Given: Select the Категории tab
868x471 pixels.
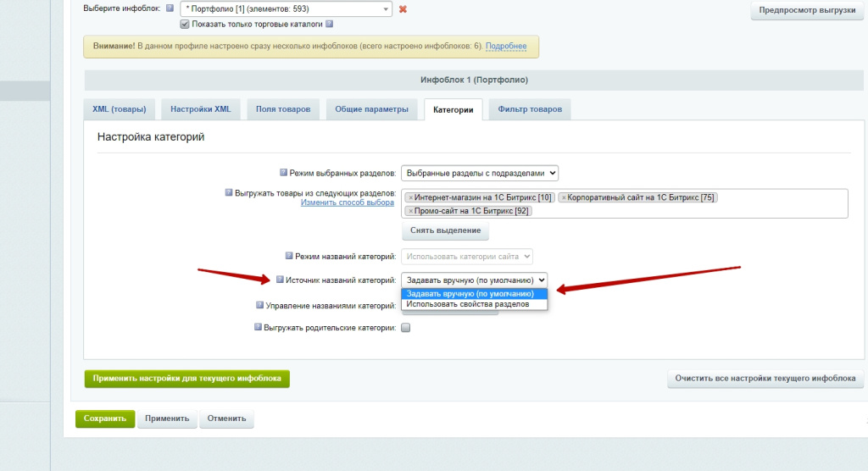Looking at the screenshot, I should [x=453, y=109].
